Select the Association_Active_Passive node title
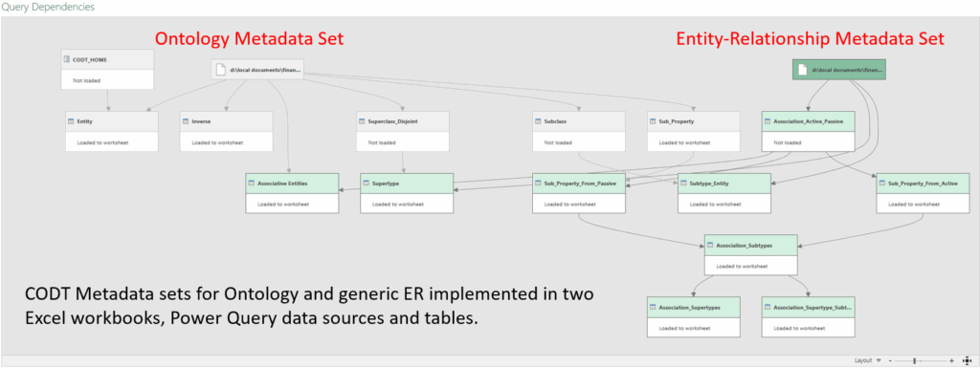The height and width of the screenshot is (368, 980). click(x=809, y=121)
